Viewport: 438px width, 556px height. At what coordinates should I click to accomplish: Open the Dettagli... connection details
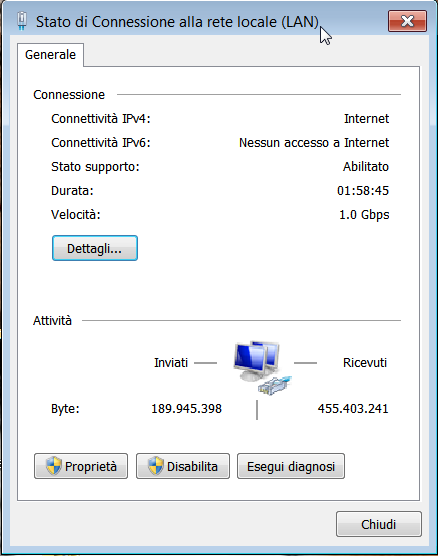[95, 248]
